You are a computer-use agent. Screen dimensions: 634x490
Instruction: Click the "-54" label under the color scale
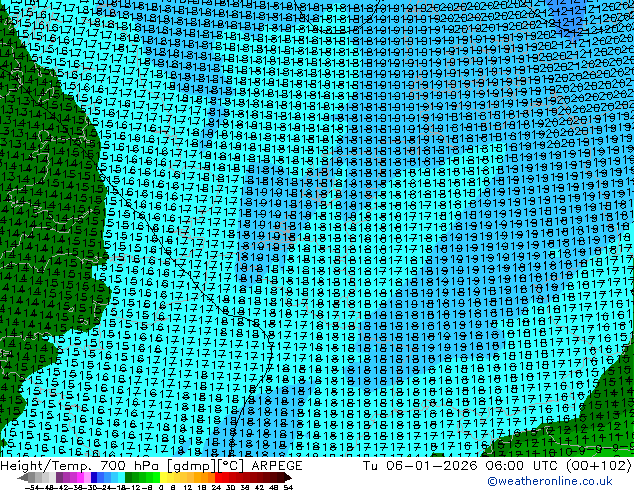tap(32, 487)
